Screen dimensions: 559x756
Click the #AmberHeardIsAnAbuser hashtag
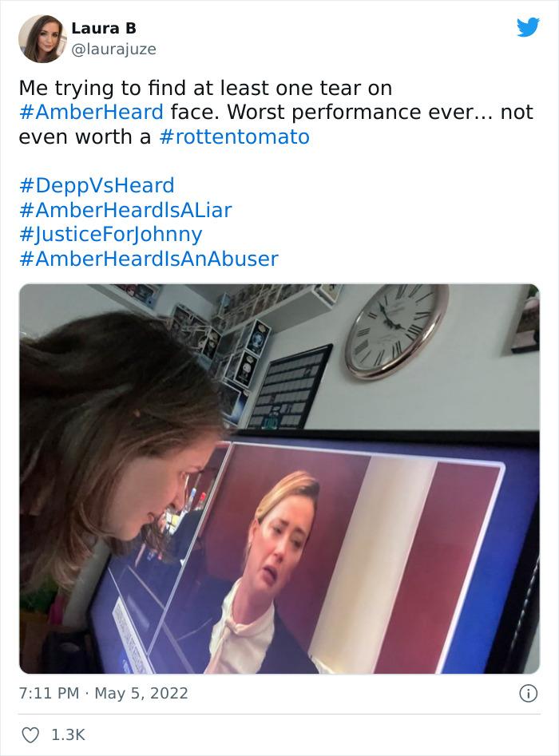(x=149, y=259)
